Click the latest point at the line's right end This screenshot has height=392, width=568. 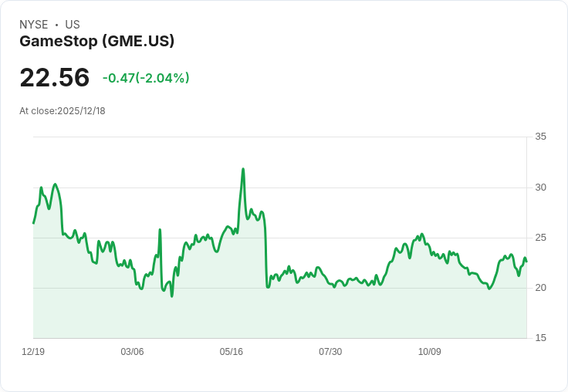tap(526, 262)
